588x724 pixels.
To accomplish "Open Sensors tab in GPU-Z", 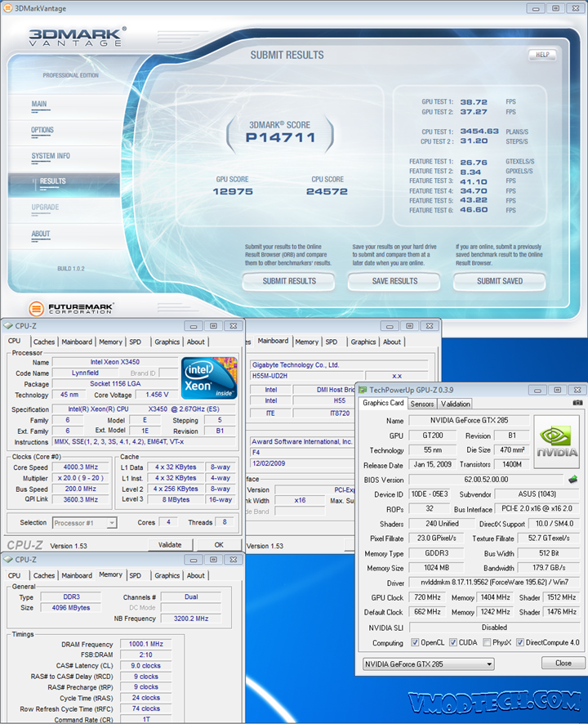I will 422,404.
